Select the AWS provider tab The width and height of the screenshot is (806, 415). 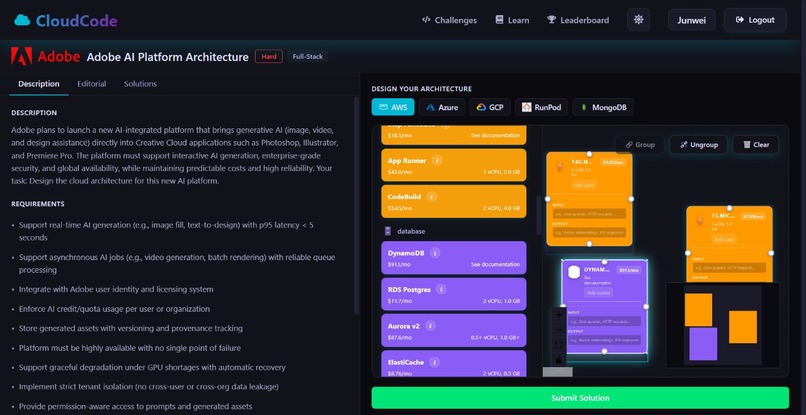click(393, 107)
